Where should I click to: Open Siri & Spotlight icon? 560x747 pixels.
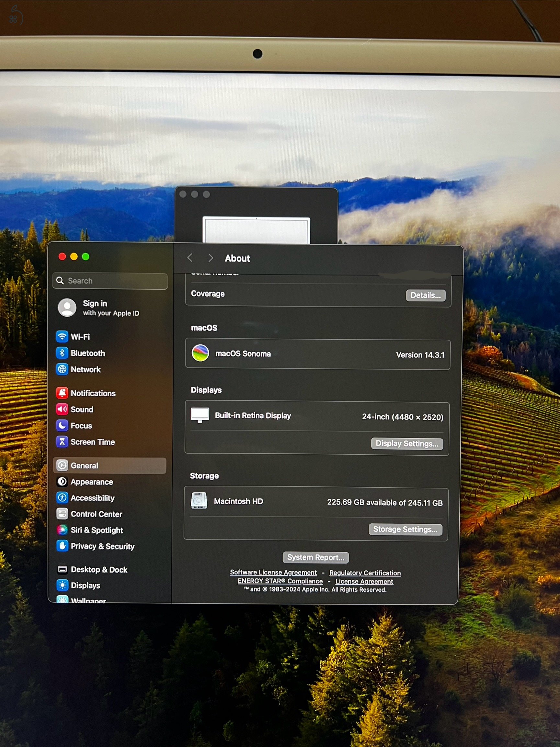coord(62,530)
